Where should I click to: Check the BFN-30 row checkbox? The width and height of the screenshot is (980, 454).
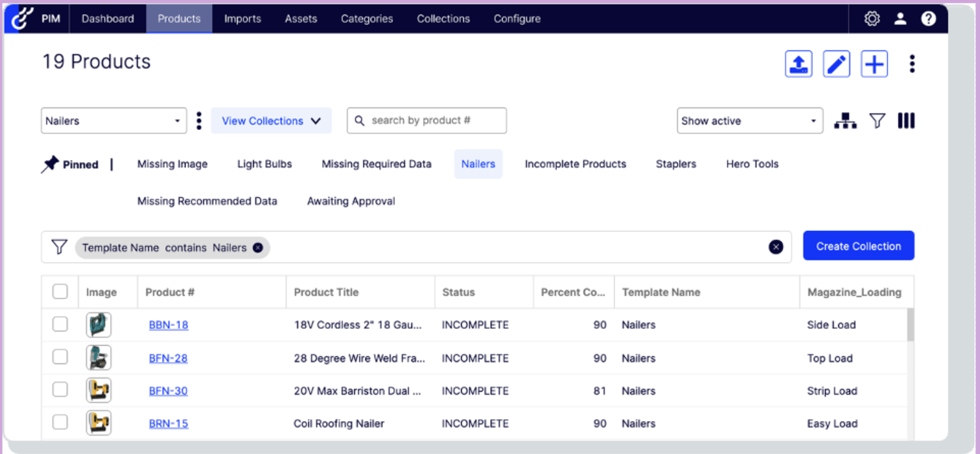pos(60,390)
